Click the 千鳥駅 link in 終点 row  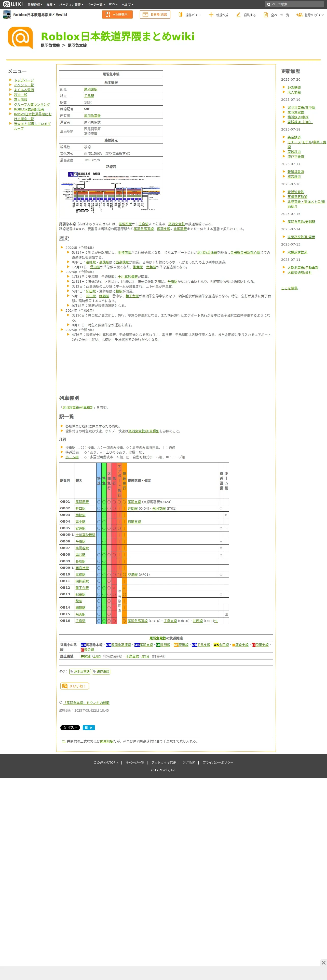click(x=89, y=96)
